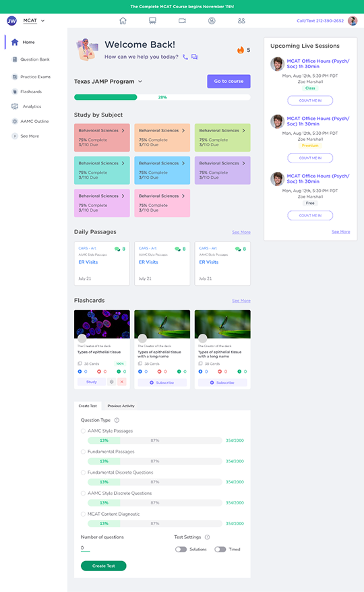Open the group people icon in top navigation
364x592 pixels.
click(x=241, y=21)
